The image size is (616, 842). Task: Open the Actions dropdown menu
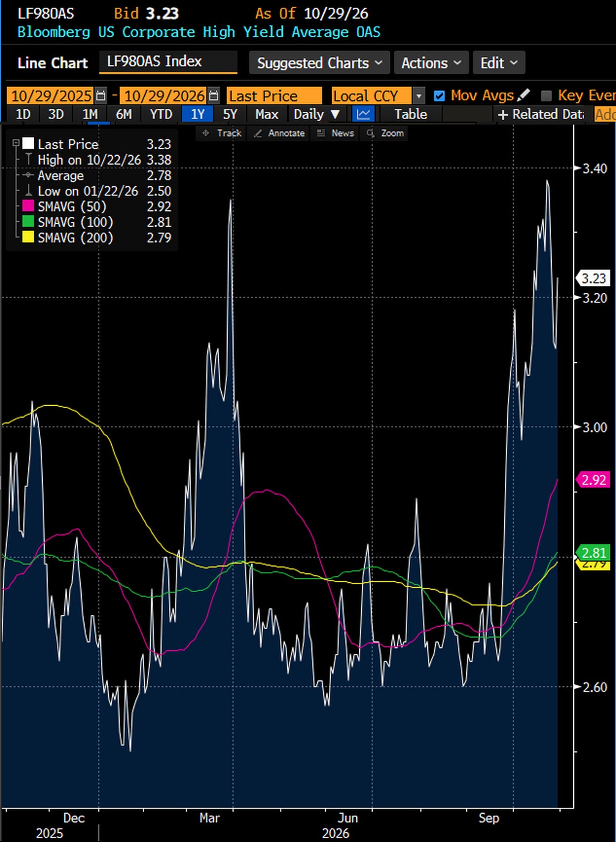coord(431,63)
